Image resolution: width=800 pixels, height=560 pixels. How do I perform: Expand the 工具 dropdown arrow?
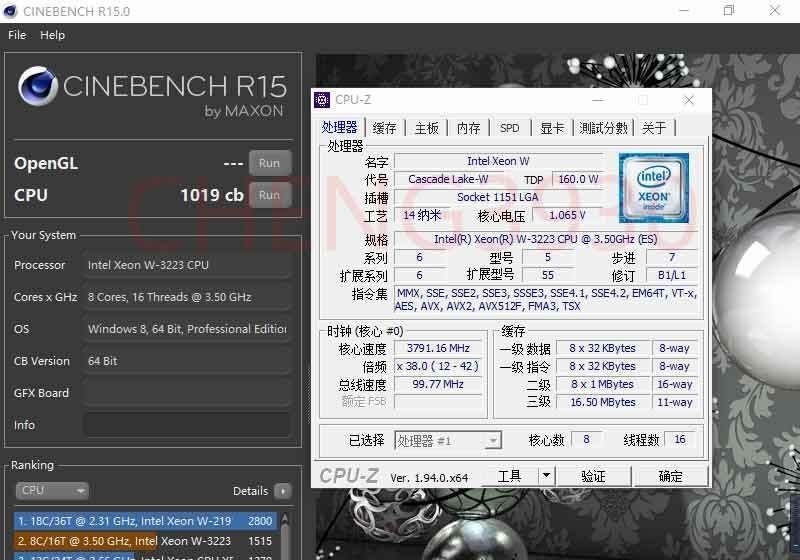point(546,476)
